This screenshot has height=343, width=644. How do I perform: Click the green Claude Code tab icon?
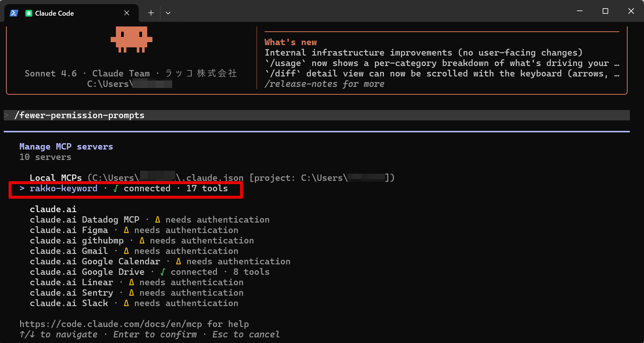tap(29, 13)
